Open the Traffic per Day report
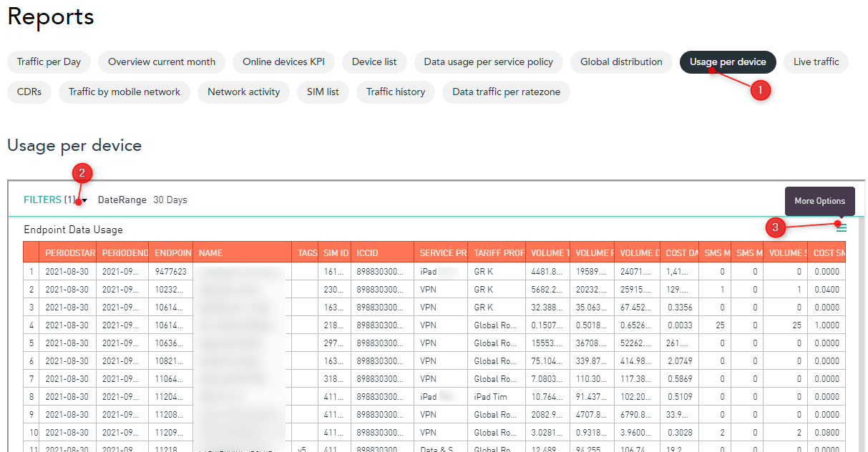Image resolution: width=868 pixels, height=452 pixels. pos(49,62)
